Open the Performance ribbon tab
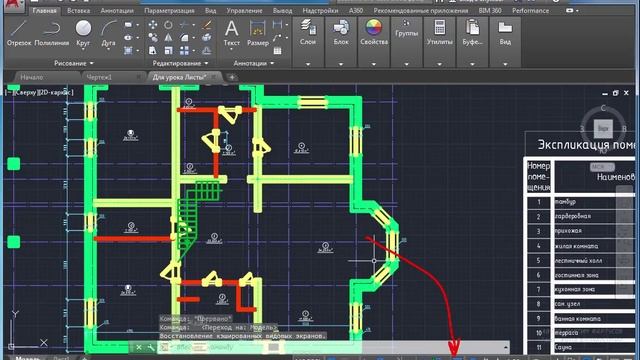640x360 pixels. coord(530,11)
